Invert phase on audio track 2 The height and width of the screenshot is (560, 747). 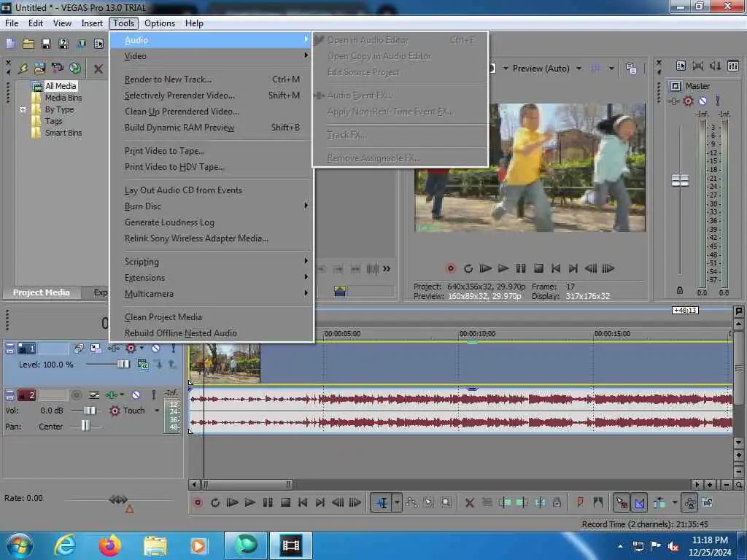point(94,394)
